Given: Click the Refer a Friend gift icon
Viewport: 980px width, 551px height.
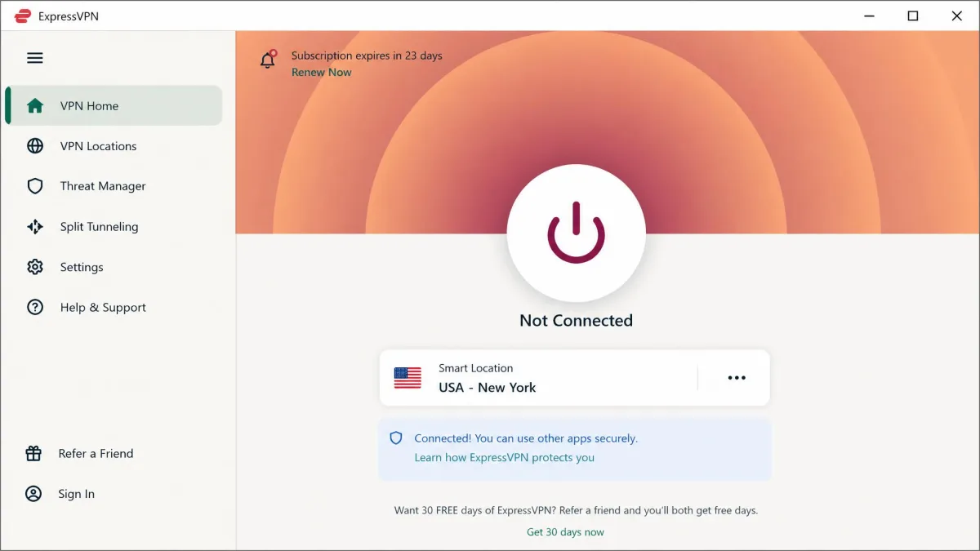Looking at the screenshot, I should (33, 453).
